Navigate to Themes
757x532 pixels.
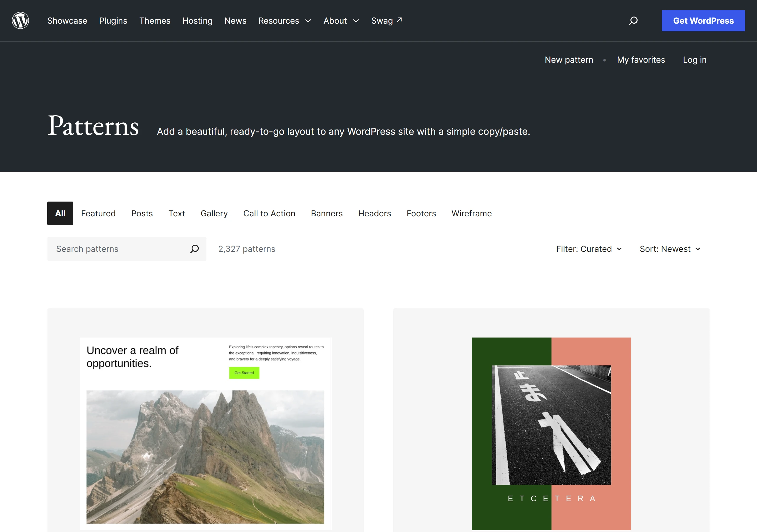[155, 21]
